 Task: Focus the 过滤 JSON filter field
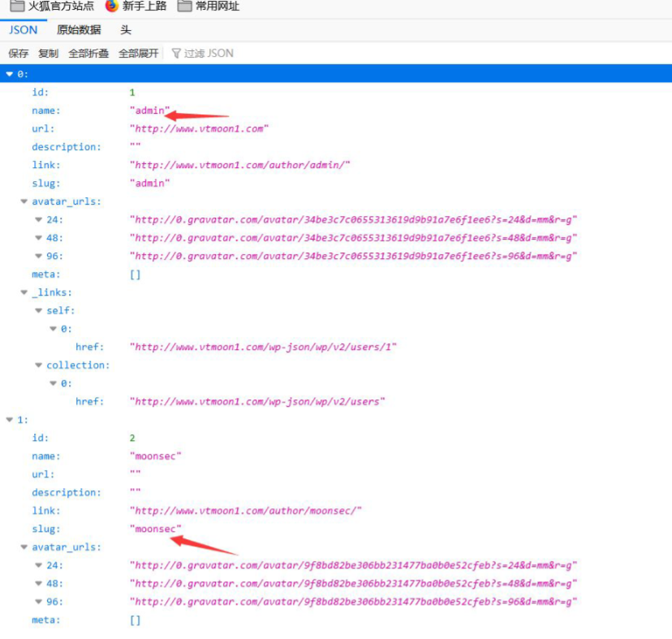point(209,54)
